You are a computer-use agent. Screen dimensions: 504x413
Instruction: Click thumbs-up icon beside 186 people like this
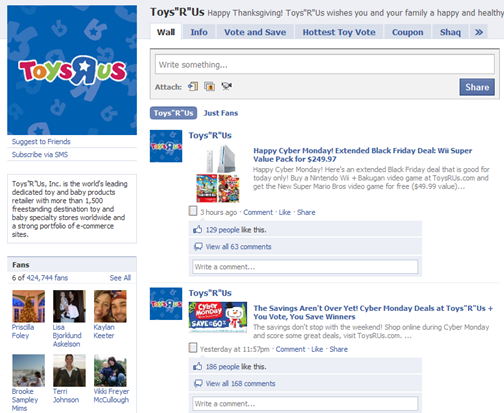pyautogui.click(x=198, y=366)
